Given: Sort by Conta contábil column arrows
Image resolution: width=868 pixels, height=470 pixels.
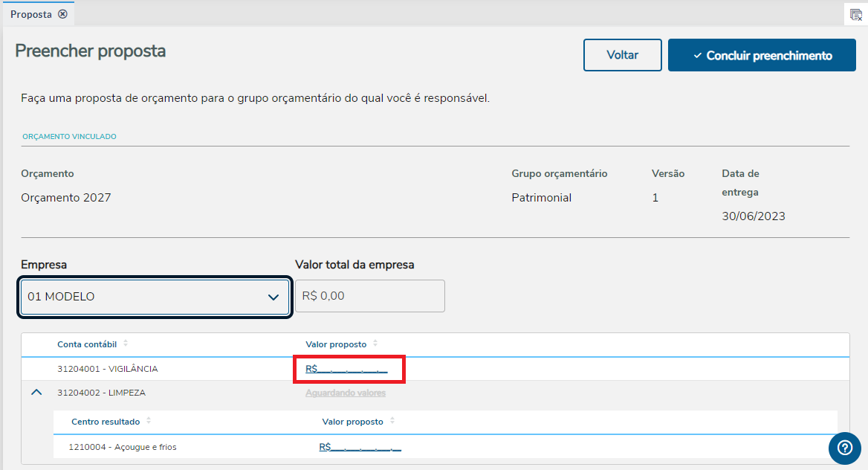Looking at the screenshot, I should click(126, 344).
